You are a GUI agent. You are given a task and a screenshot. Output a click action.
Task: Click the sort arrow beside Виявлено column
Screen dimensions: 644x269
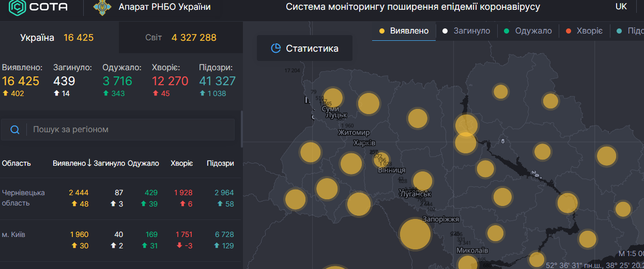89,163
